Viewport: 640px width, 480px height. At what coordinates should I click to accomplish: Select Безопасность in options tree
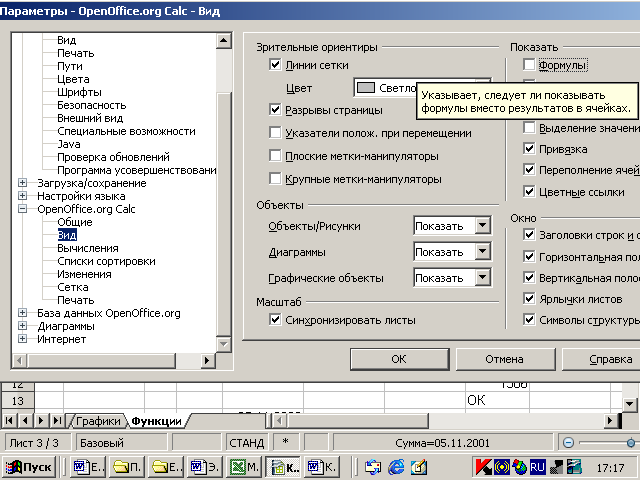pos(92,105)
